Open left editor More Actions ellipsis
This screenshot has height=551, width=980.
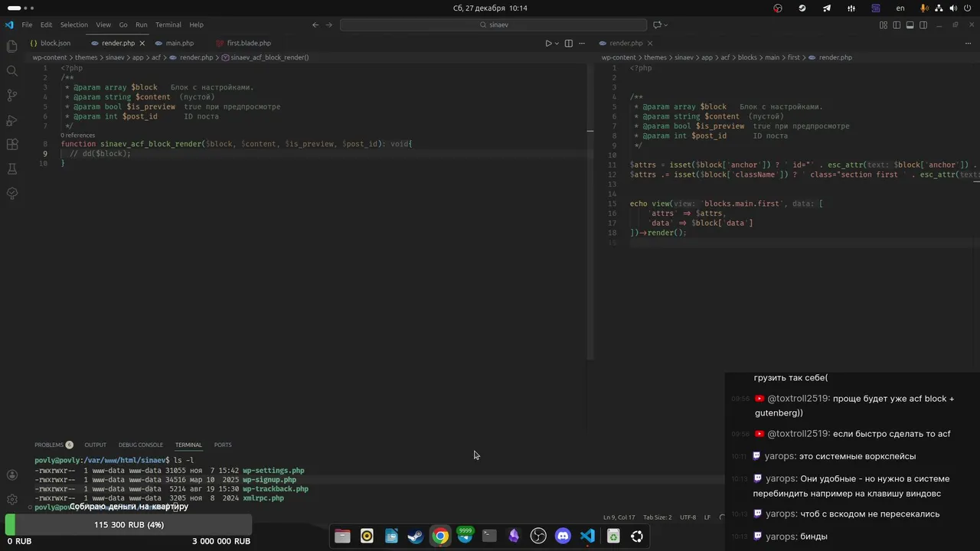coord(582,44)
